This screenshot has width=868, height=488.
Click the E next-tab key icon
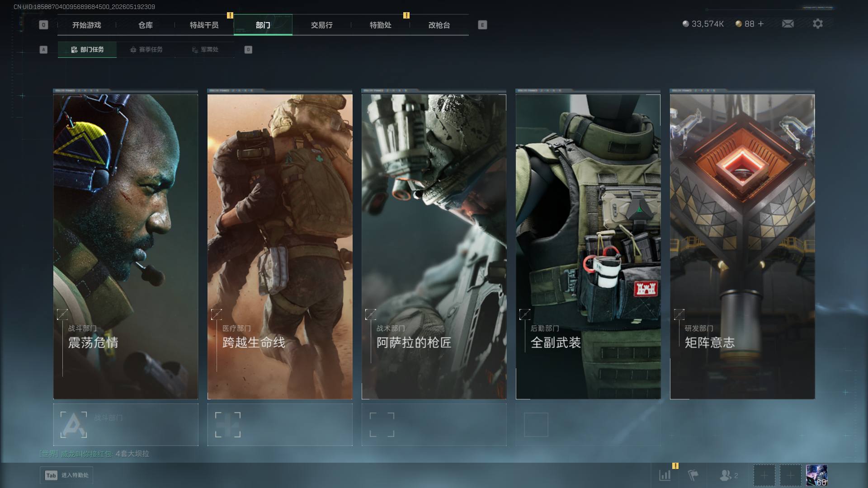[482, 25]
